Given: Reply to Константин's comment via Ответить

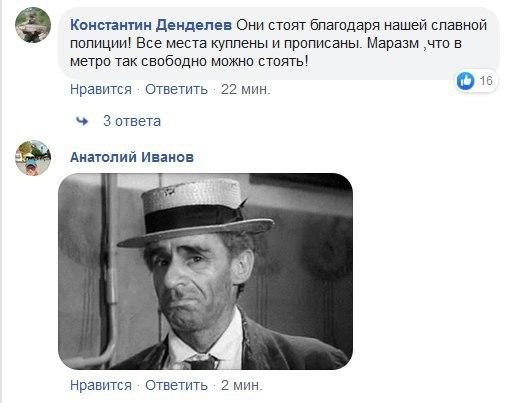Looking at the screenshot, I should [176, 90].
